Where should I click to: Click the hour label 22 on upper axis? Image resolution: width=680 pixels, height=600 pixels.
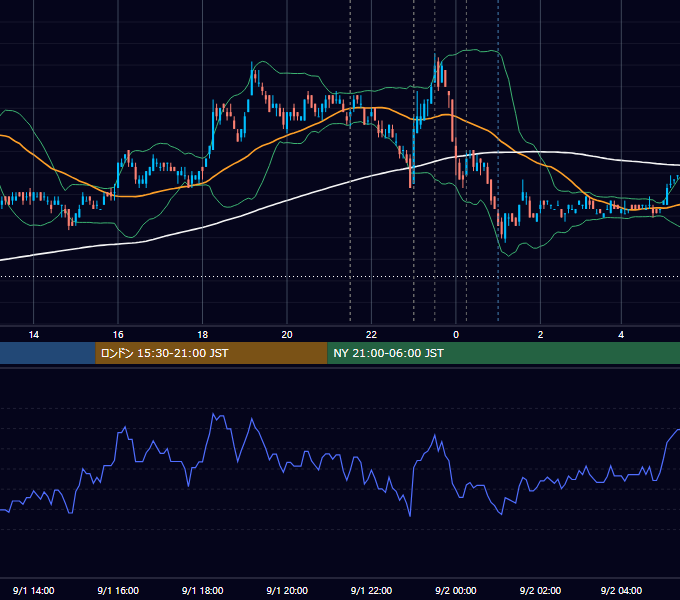point(371,335)
